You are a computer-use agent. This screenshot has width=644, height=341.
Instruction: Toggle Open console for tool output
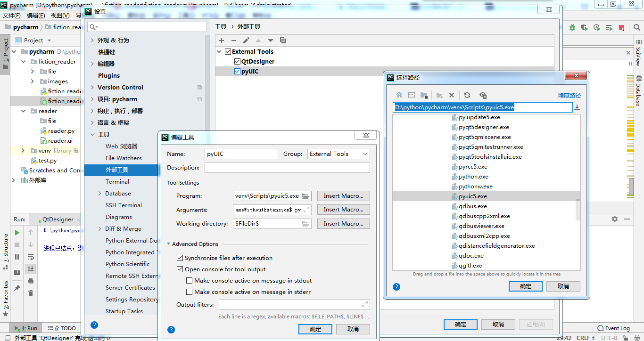pos(180,269)
